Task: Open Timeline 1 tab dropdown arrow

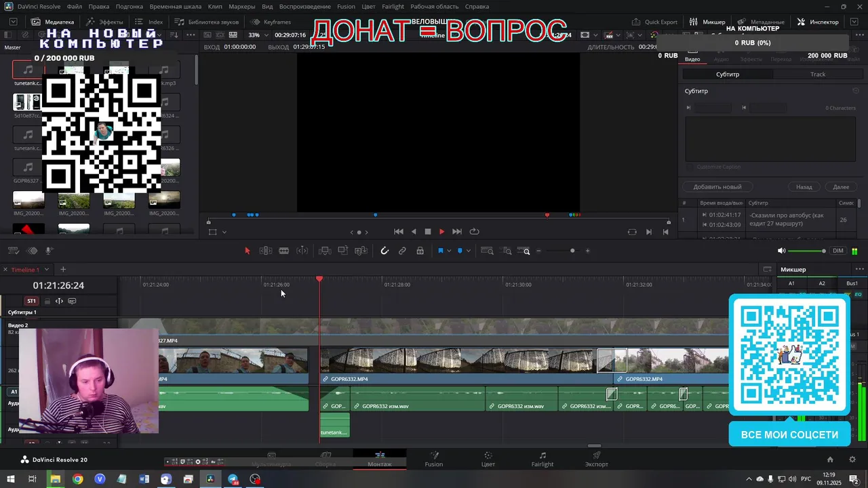Action: (x=45, y=270)
